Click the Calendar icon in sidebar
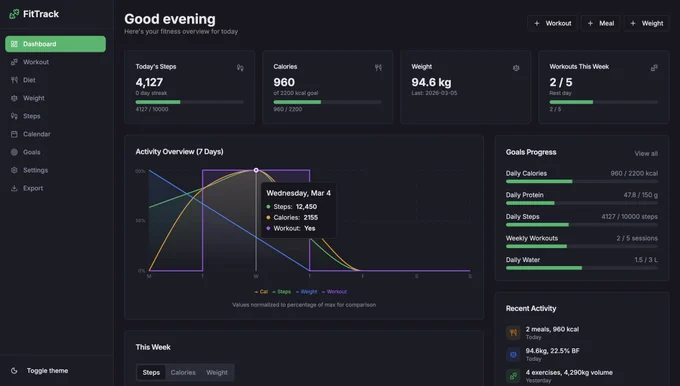Screen dimensions: 680x386 click(14, 134)
